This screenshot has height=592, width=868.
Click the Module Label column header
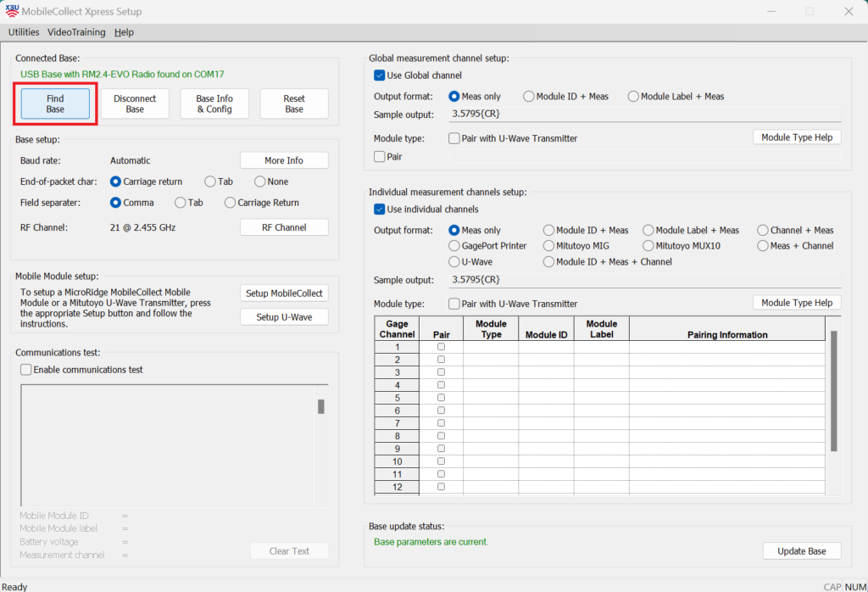[x=602, y=329]
